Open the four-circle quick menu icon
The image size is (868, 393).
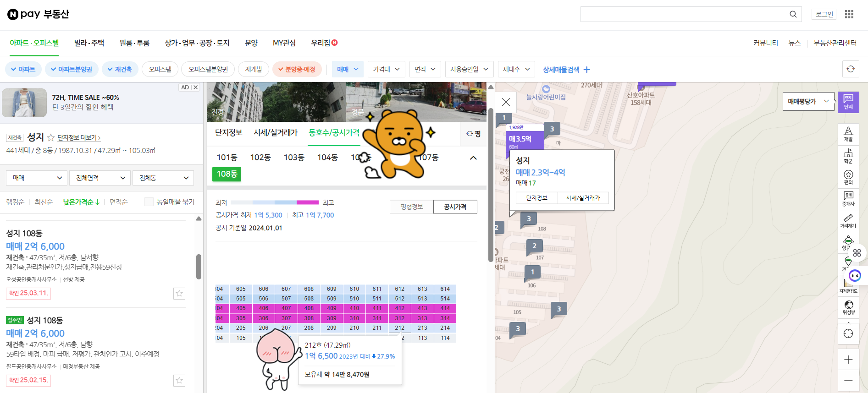point(857,253)
